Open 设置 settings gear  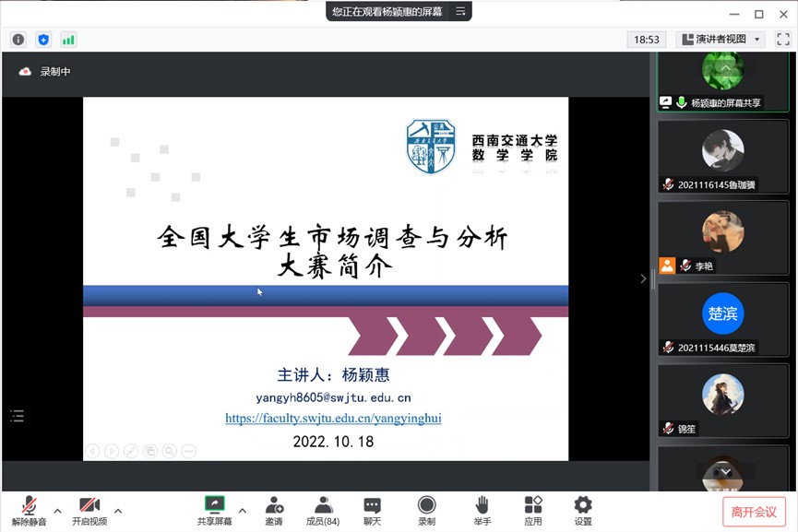pyautogui.click(x=583, y=510)
